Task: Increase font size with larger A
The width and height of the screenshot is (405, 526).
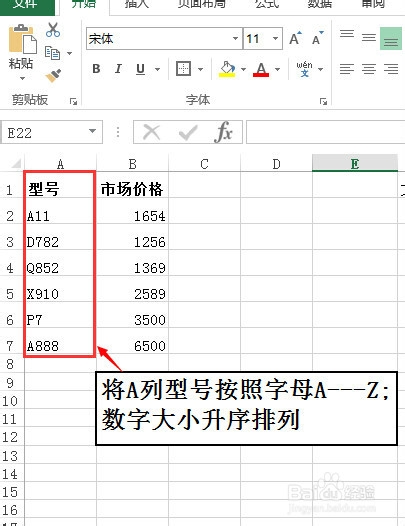Action: click(296, 38)
